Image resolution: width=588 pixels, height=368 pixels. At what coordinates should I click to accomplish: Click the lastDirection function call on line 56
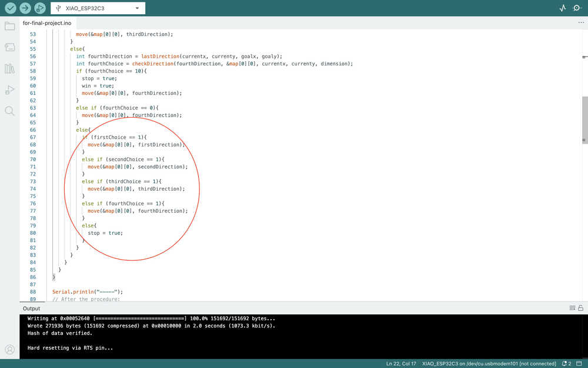coord(160,57)
